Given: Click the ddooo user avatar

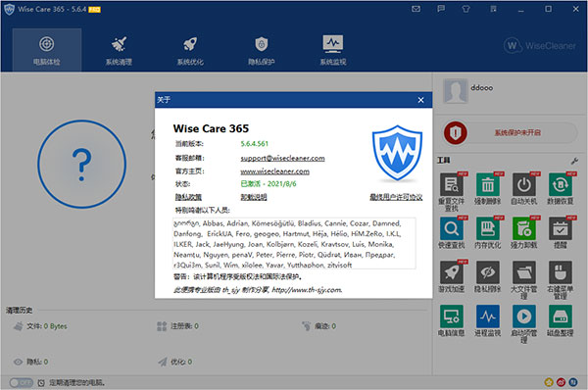Looking at the screenshot, I should pyautogui.click(x=455, y=91).
